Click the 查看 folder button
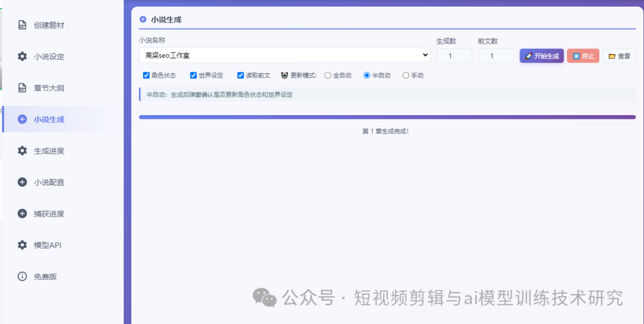644x324 pixels. click(x=619, y=56)
